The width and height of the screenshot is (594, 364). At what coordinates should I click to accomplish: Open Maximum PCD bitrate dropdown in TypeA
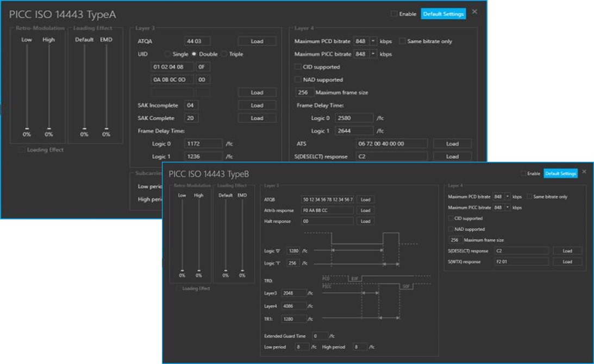(x=373, y=41)
